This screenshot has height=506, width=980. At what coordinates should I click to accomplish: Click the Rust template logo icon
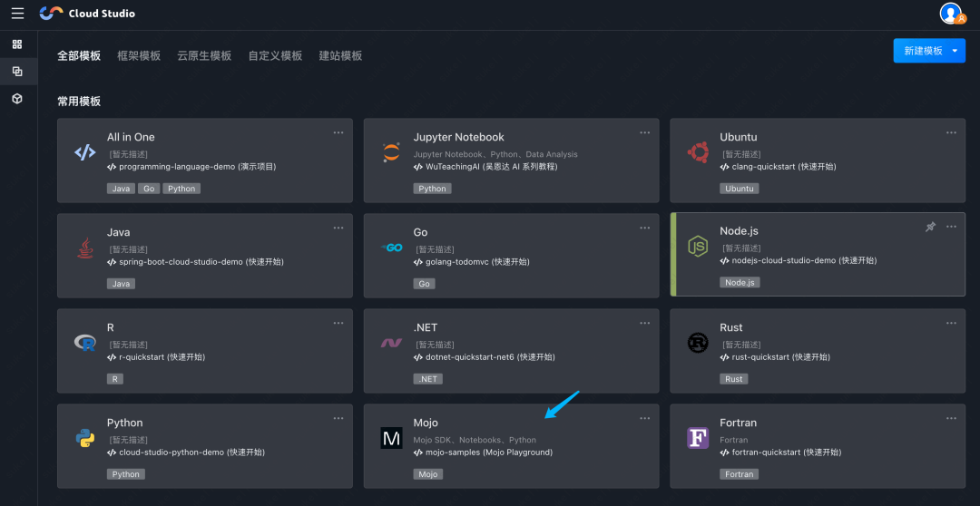tap(698, 343)
